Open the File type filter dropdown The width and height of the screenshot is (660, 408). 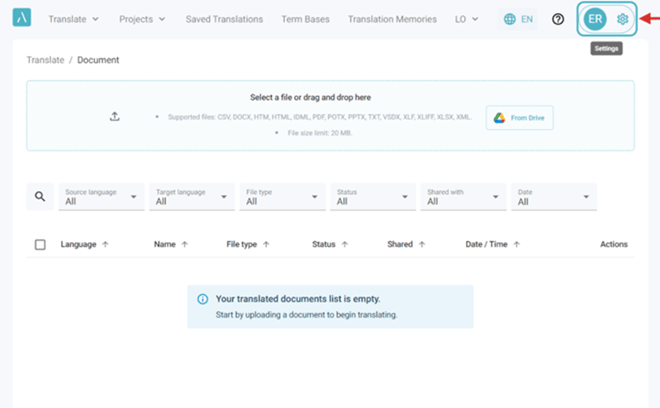click(282, 197)
